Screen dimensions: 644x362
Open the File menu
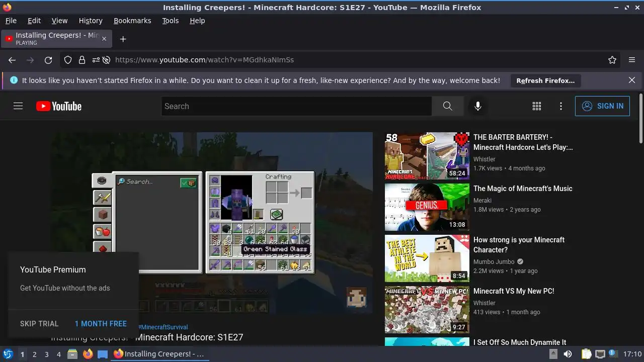(x=11, y=21)
